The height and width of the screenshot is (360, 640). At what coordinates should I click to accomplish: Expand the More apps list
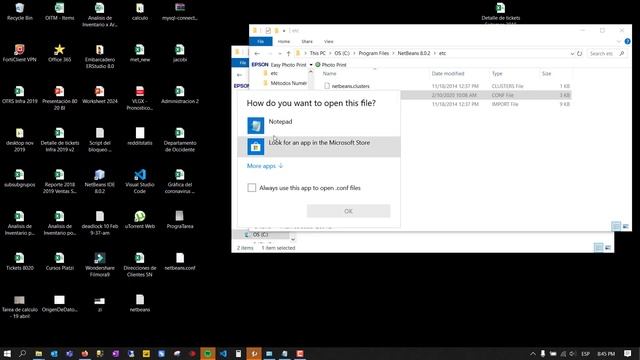pos(264,166)
